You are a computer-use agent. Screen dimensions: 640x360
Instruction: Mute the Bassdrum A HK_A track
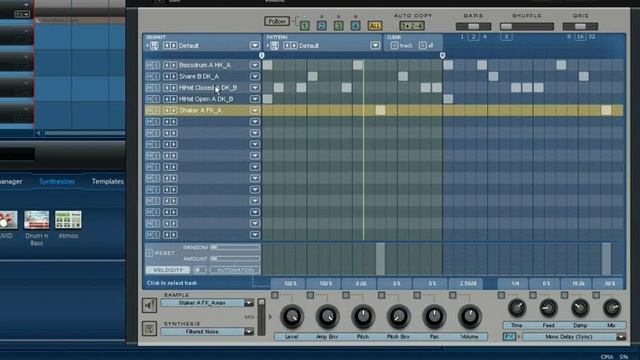(149, 65)
